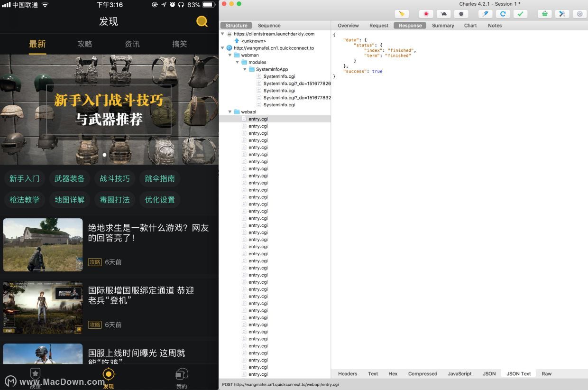The width and height of the screenshot is (588, 390).
Task: Select the JSON Text response view
Action: [519, 374]
